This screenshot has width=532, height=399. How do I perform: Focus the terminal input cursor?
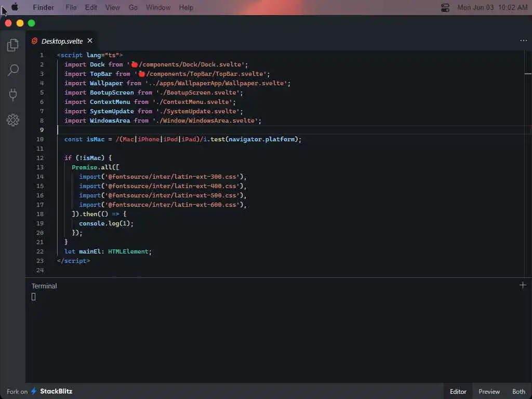point(34,297)
